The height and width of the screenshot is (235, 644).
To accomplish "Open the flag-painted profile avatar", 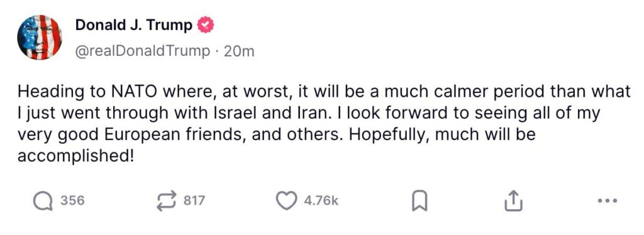I will tap(40, 37).
